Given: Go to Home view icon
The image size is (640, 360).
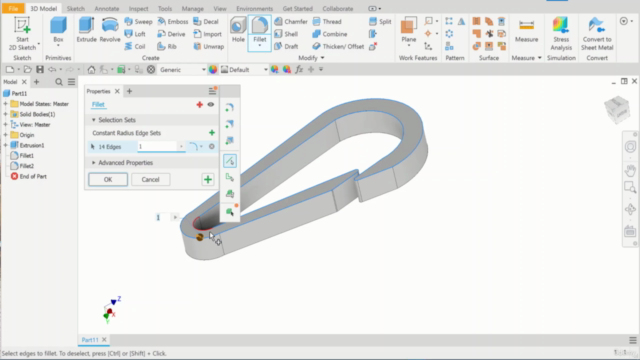Looking at the screenshot, I should pos(91,70).
